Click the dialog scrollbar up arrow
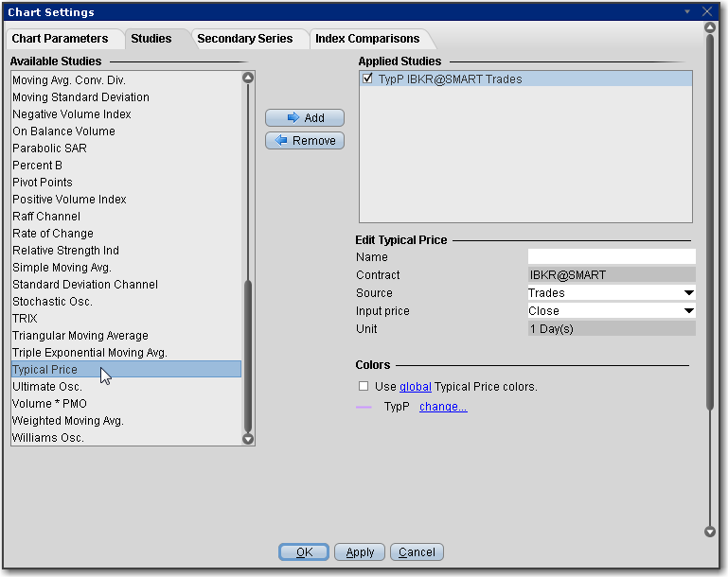This screenshot has height=577, width=728. [710, 28]
